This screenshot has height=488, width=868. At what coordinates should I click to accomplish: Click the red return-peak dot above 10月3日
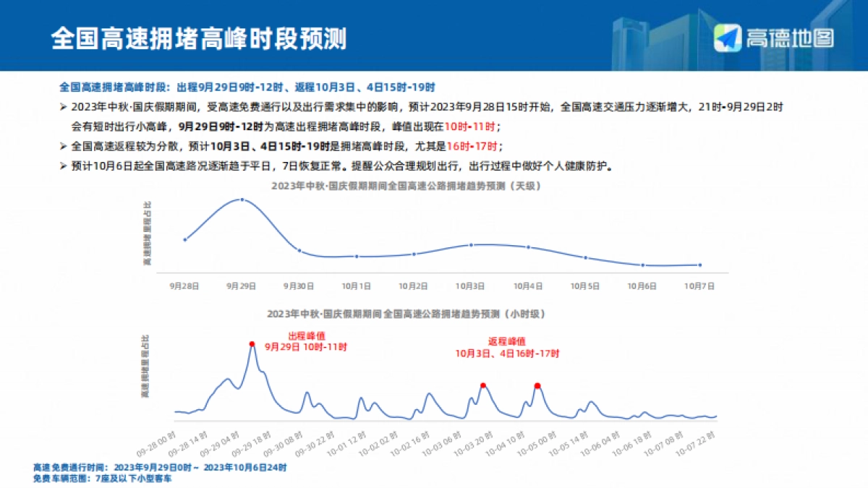point(482,385)
